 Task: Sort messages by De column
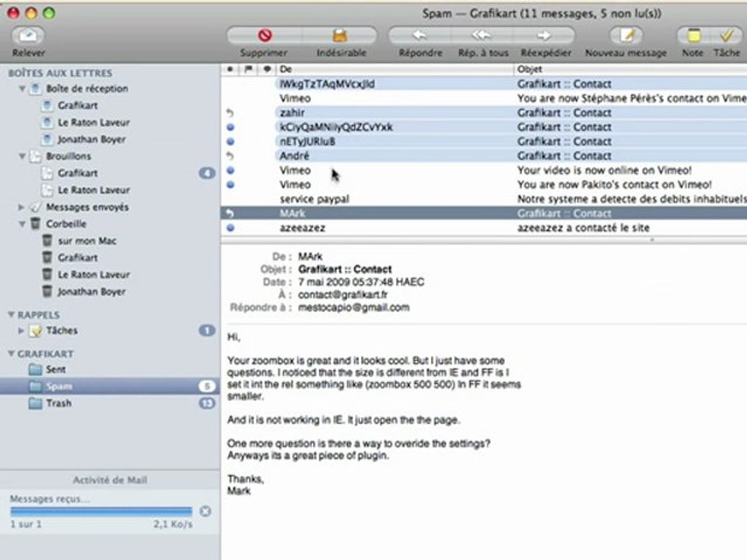(395, 69)
